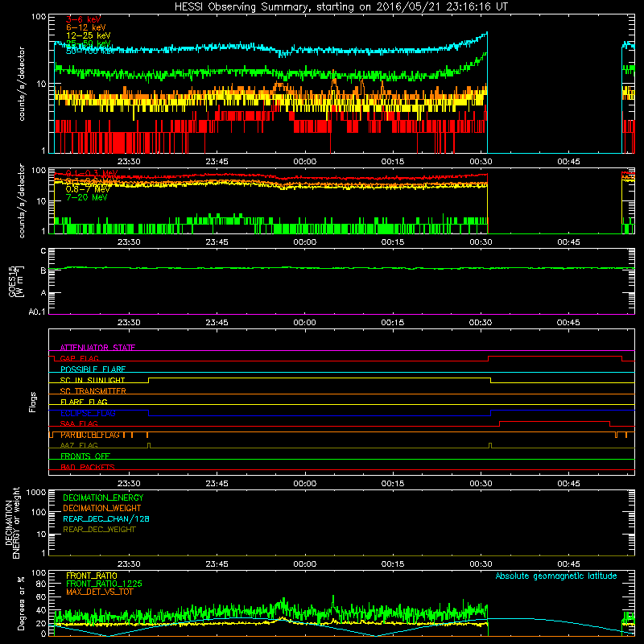Click the 00:15 time label under MeV panel
Image resolution: width=644 pixels, height=644 pixels.
pos(393,242)
